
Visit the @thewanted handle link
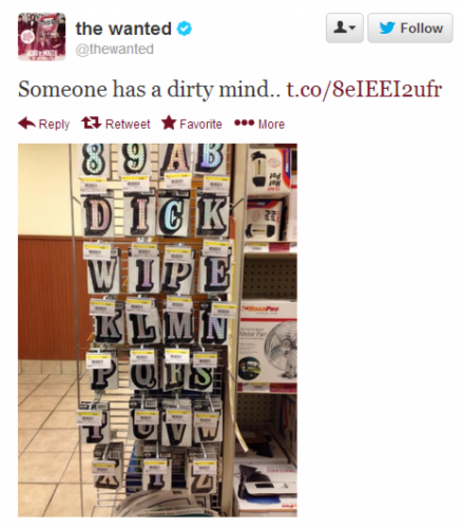tap(115, 49)
